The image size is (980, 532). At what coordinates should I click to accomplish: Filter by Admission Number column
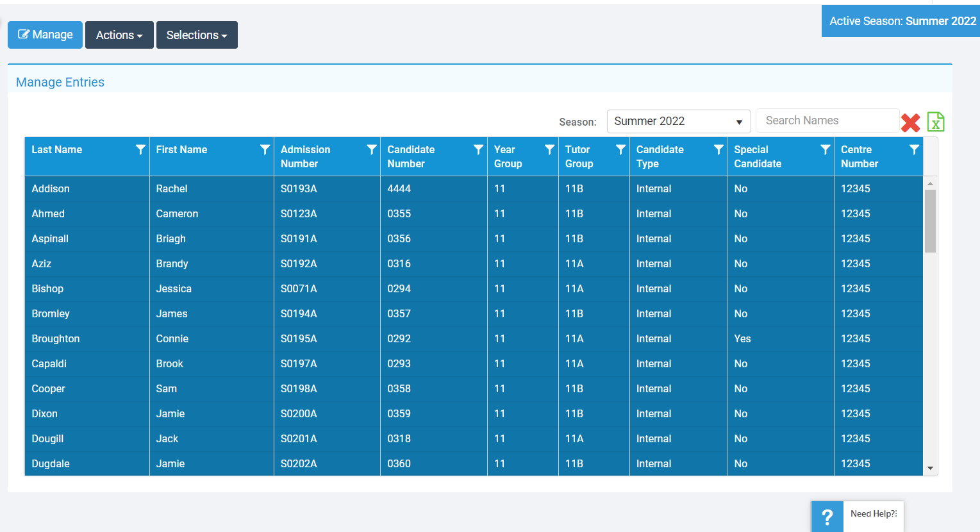click(x=371, y=149)
